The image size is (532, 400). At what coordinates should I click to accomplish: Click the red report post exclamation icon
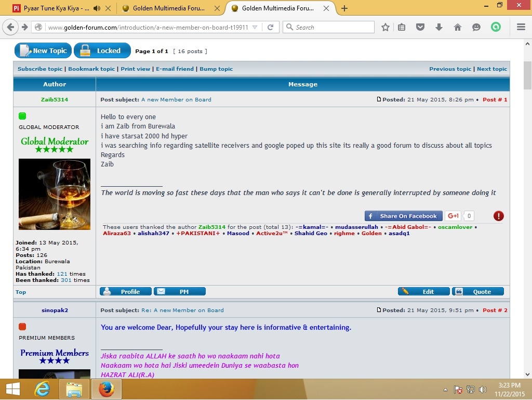point(498,216)
